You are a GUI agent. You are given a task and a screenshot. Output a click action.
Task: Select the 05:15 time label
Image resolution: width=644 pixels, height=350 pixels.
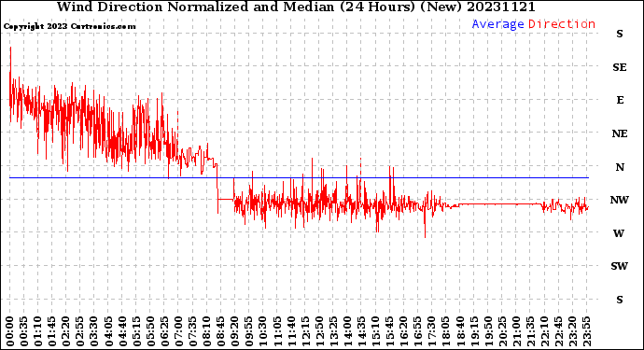[x=136, y=332]
